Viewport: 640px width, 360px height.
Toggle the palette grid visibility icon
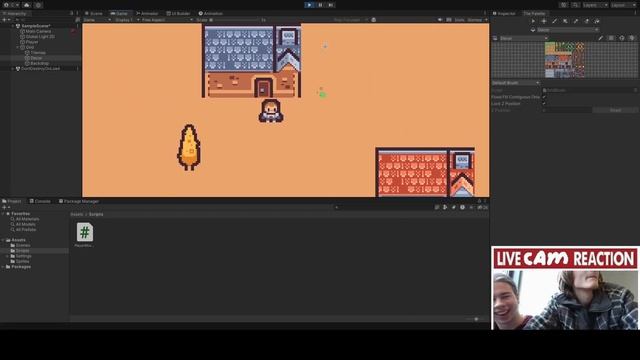pos(611,38)
